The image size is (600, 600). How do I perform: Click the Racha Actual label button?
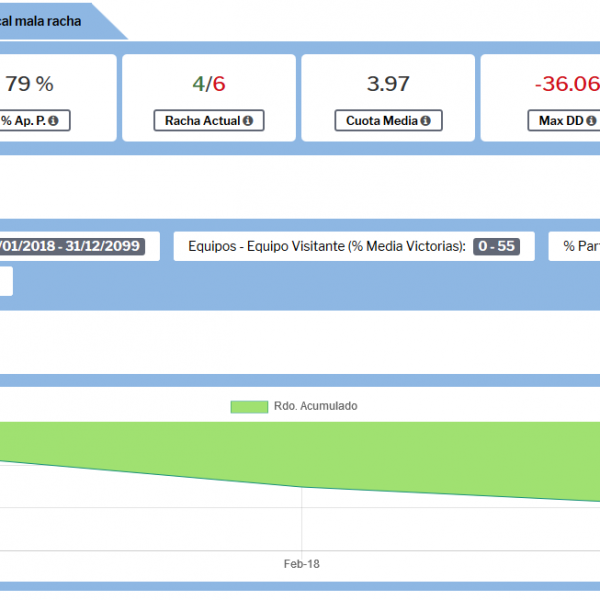point(208,121)
